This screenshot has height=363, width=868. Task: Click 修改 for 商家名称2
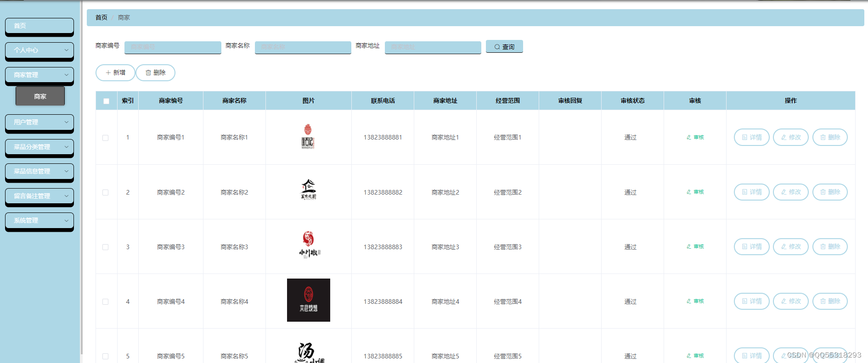point(791,192)
